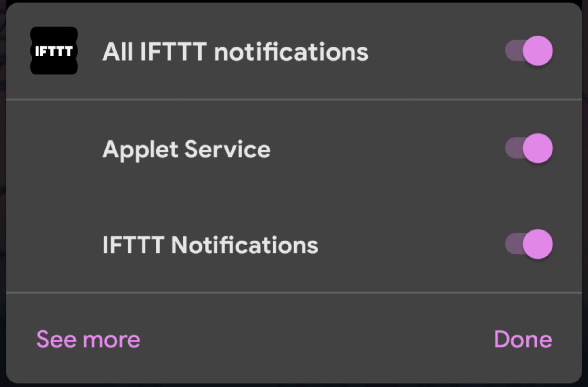Close the notification panel with Done

click(x=523, y=339)
